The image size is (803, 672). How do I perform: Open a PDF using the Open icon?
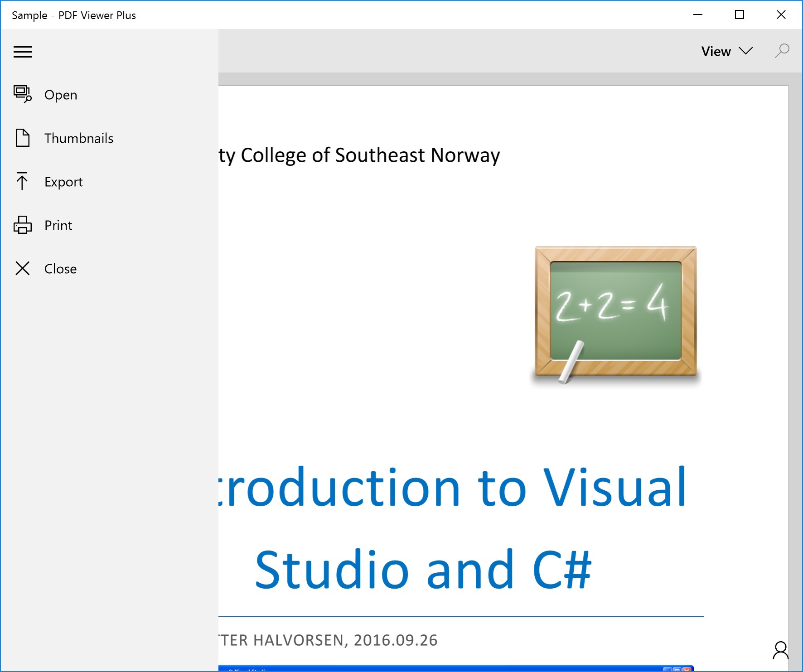pyautogui.click(x=22, y=95)
